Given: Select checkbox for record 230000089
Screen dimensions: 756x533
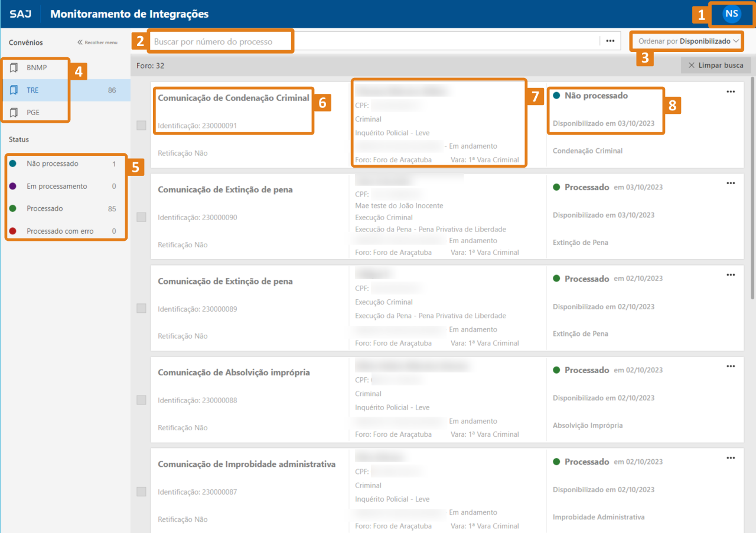Looking at the screenshot, I should (x=141, y=308).
